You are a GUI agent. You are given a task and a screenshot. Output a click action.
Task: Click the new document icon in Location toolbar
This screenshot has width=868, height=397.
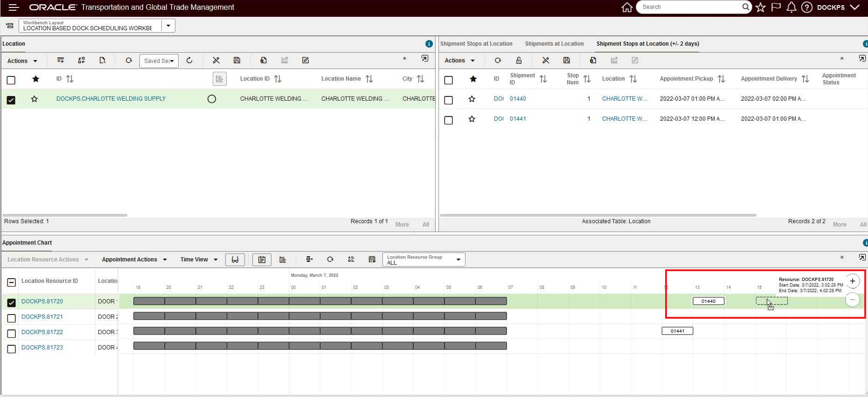[x=103, y=60]
